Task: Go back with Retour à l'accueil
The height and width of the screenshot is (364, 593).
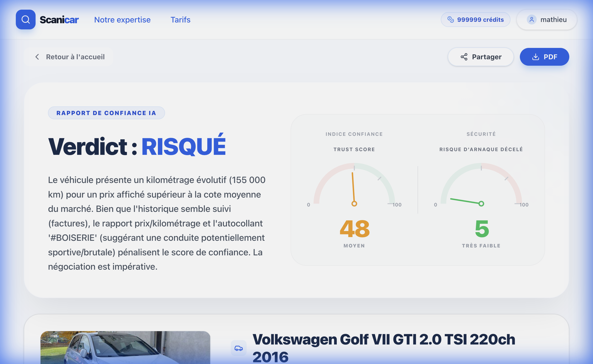Action: [75, 57]
